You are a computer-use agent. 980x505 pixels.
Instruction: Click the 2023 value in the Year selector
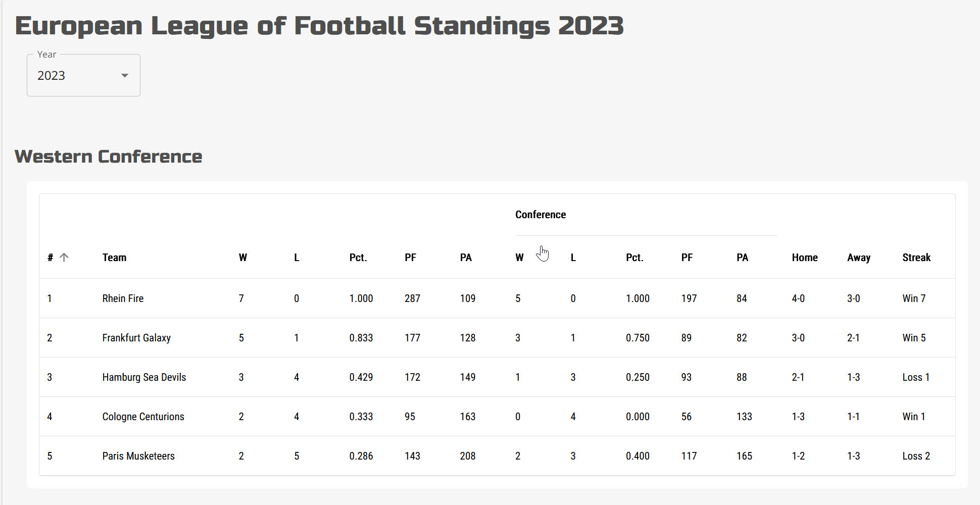click(52, 76)
